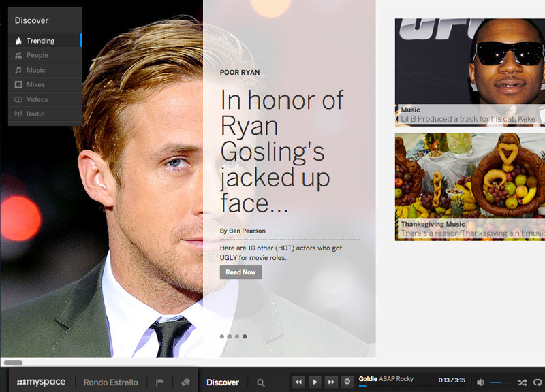
Task: Adjust the volume slider
Action: pos(500,382)
